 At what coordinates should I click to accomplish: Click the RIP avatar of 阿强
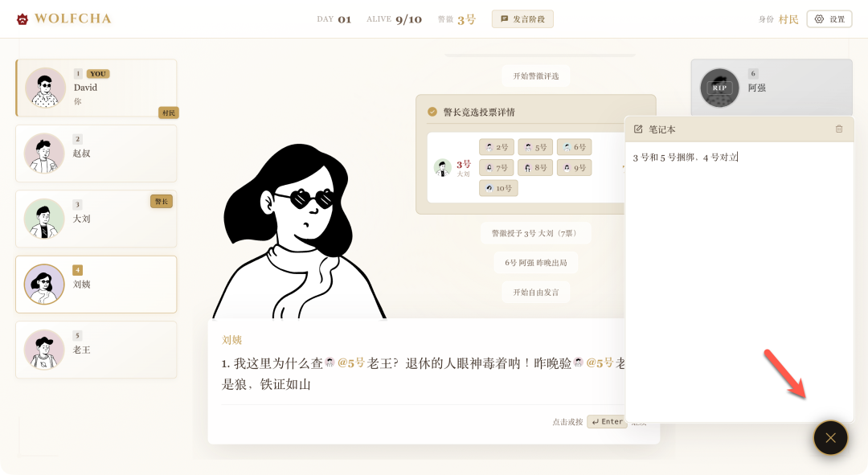(x=719, y=88)
